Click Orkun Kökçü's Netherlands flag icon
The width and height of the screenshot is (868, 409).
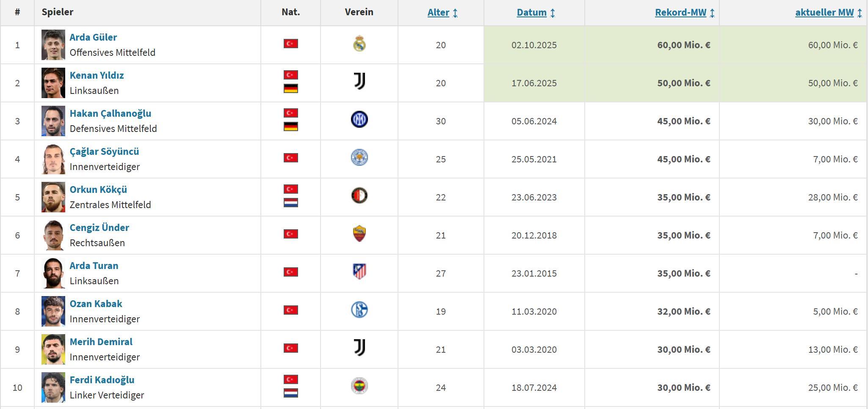pos(291,203)
